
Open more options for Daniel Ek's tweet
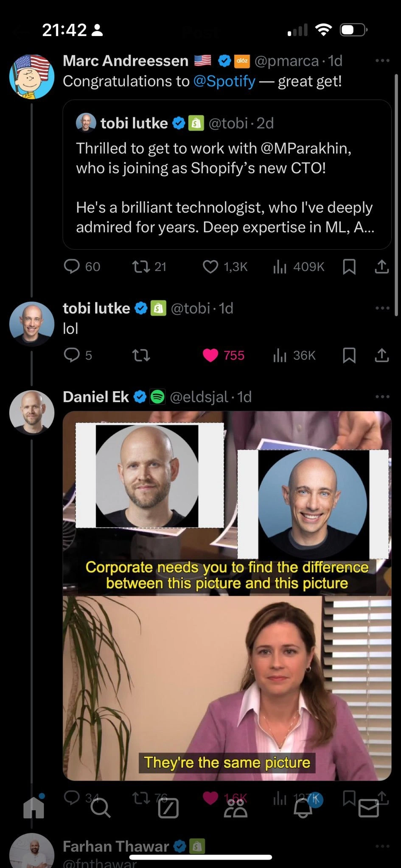pyautogui.click(x=382, y=397)
